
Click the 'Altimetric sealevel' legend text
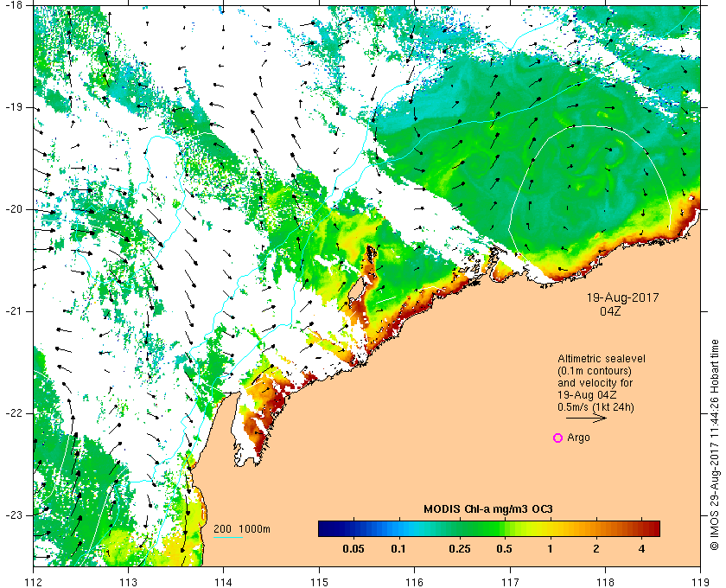tap(602, 359)
